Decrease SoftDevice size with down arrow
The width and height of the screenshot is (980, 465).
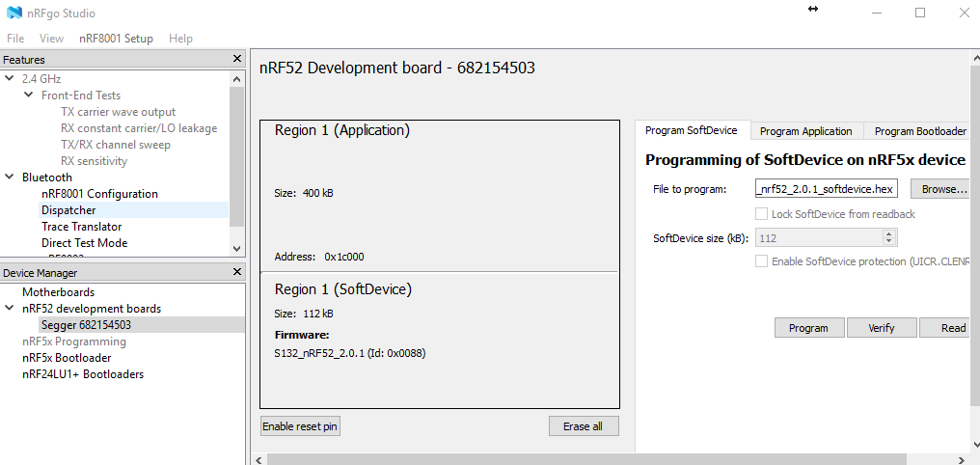(890, 241)
